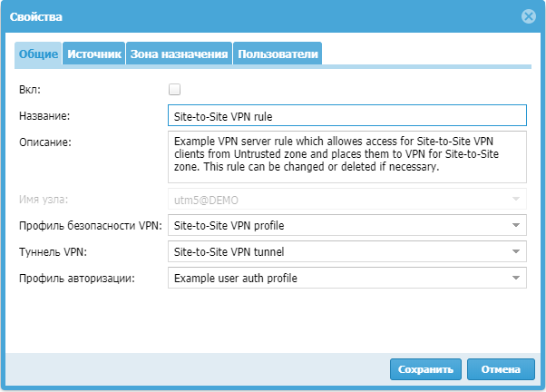Close the Свойства dialog with X icon
This screenshot has width=546, height=392.
click(x=529, y=16)
